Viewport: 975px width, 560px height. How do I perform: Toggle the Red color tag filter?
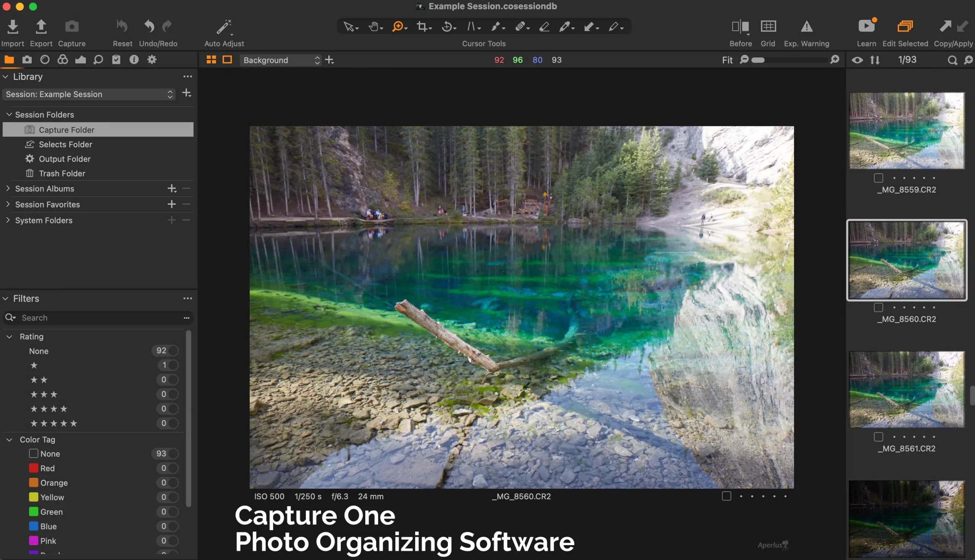[x=173, y=468]
